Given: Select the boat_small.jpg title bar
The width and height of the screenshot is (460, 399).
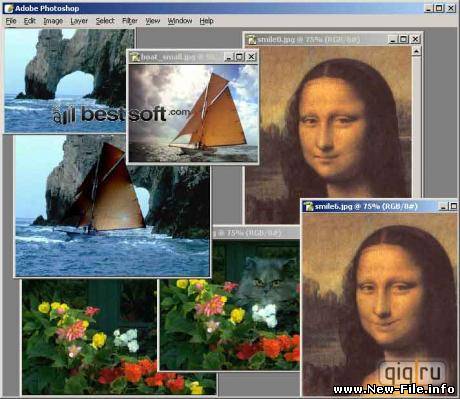Looking at the screenshot, I should [x=193, y=57].
